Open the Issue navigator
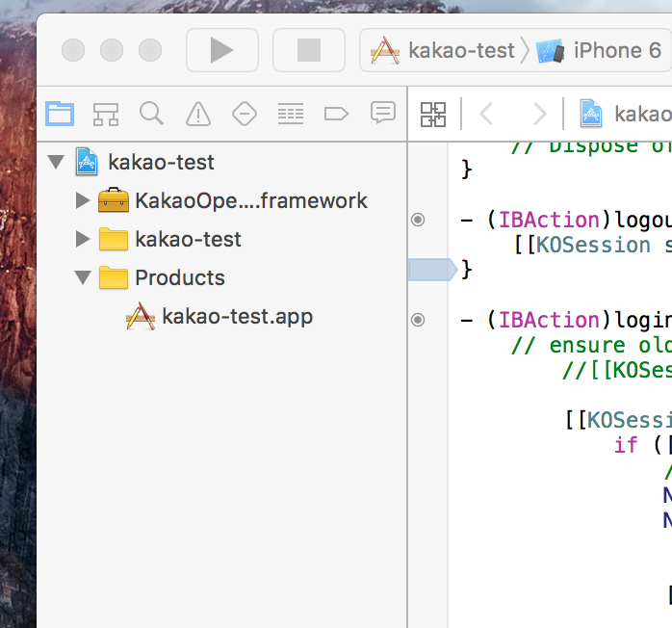This screenshot has width=672, height=628. 198,114
